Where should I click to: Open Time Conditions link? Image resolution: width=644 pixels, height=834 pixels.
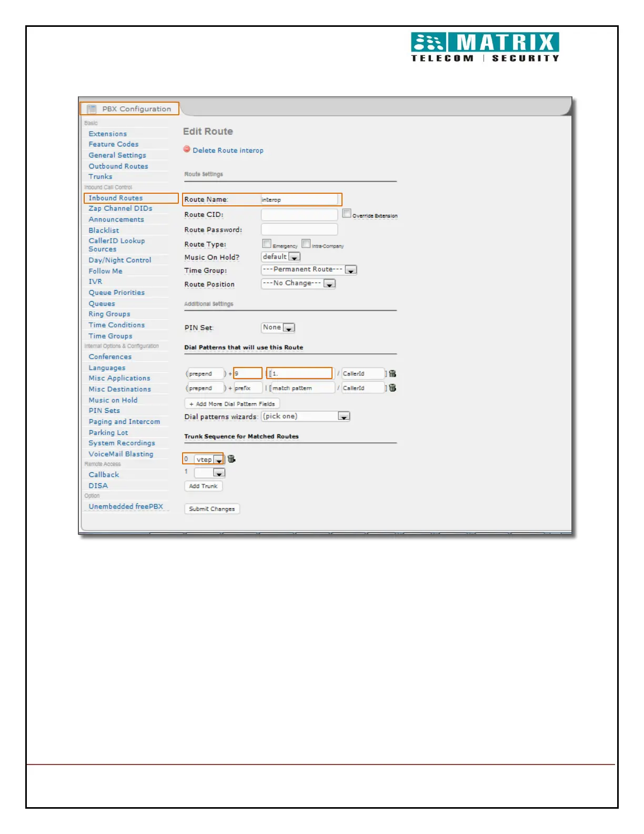(x=117, y=325)
